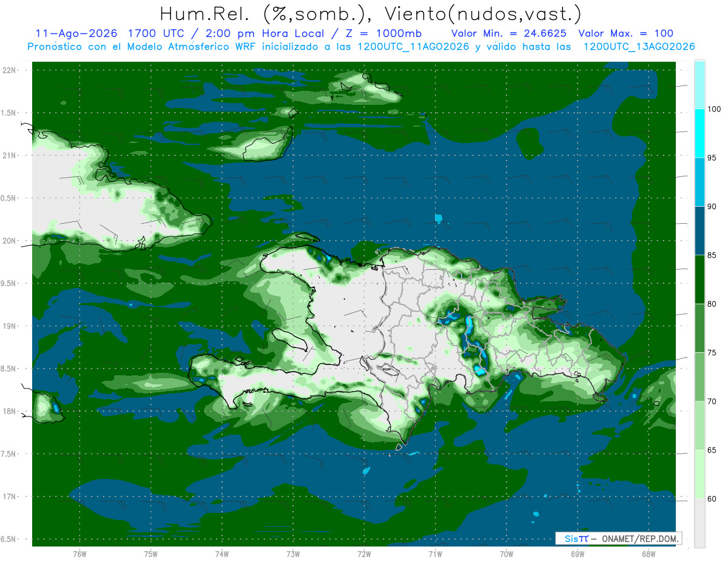Click the dark blue 85-90 colorbar swatch
728x562 pixels.
point(699,231)
